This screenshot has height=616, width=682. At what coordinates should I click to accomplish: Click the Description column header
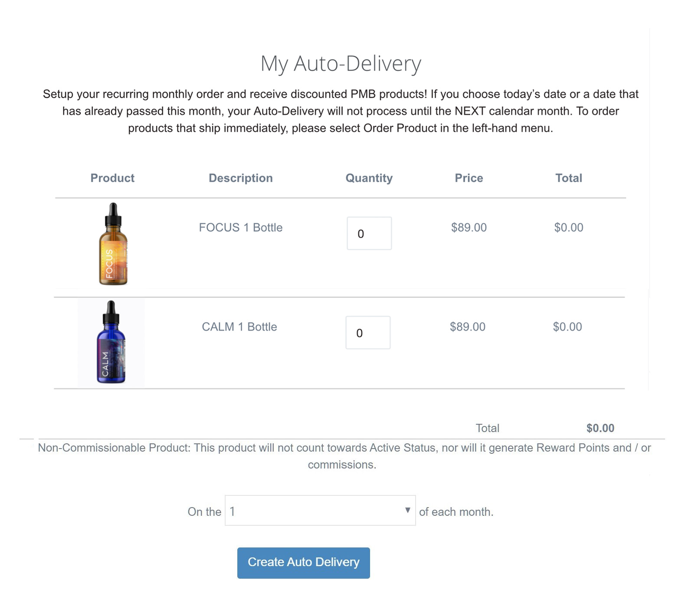(x=241, y=178)
